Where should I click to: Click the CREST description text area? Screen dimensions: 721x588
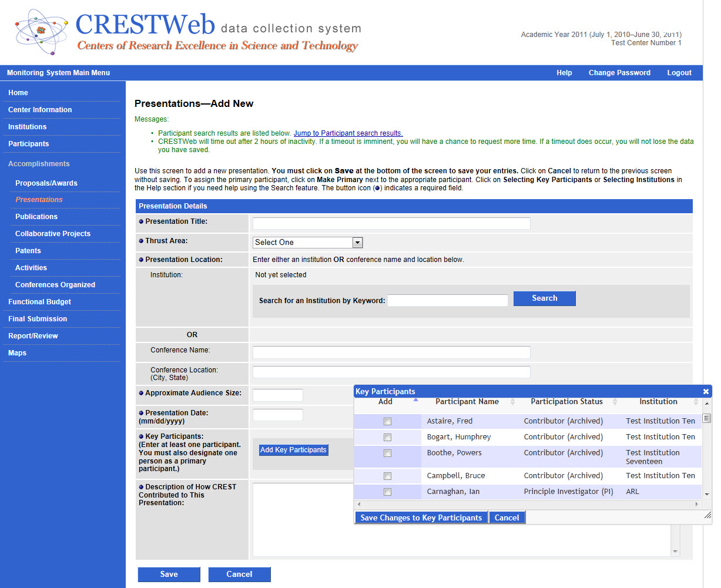tap(461, 519)
